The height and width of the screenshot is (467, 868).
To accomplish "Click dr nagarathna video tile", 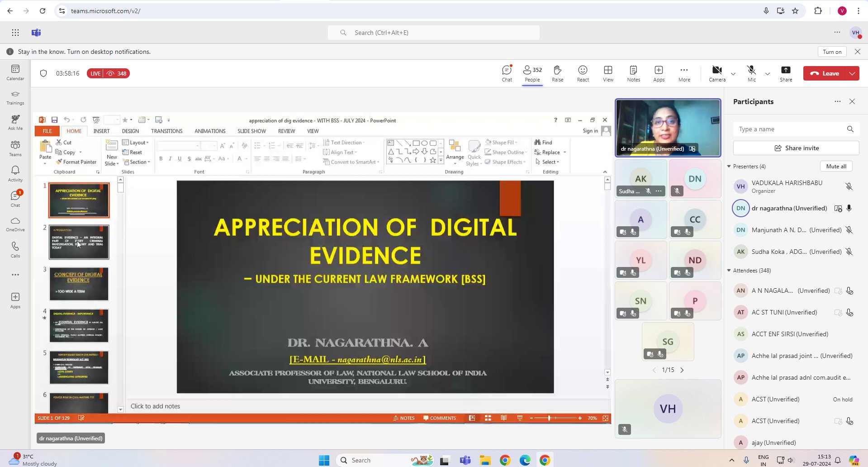I will [668, 128].
